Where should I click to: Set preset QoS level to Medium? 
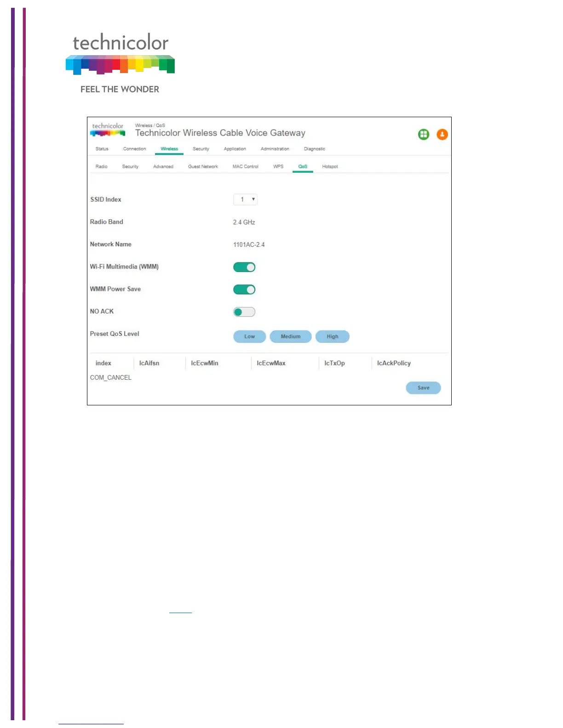point(291,336)
